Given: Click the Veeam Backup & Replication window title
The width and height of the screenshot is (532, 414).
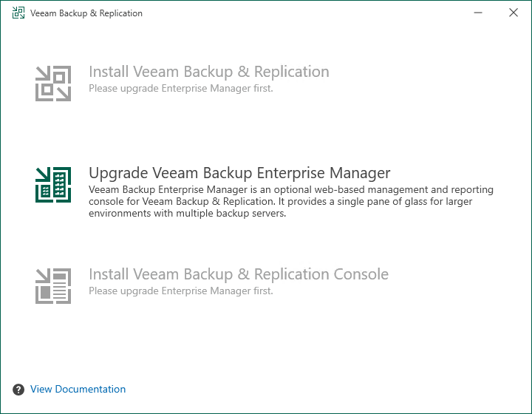Looking at the screenshot, I should coord(86,13).
